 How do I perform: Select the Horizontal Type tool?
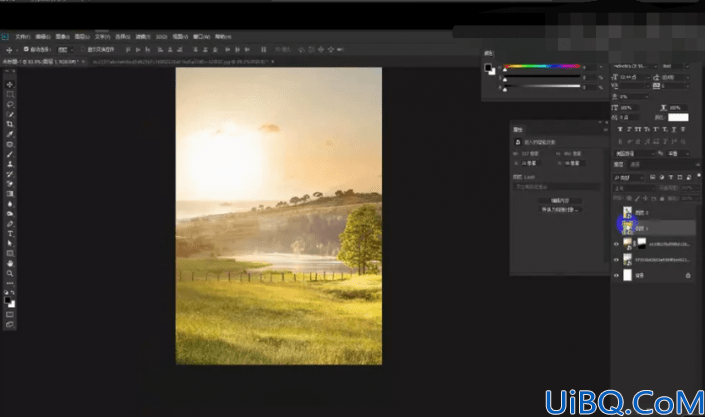pyautogui.click(x=10, y=233)
